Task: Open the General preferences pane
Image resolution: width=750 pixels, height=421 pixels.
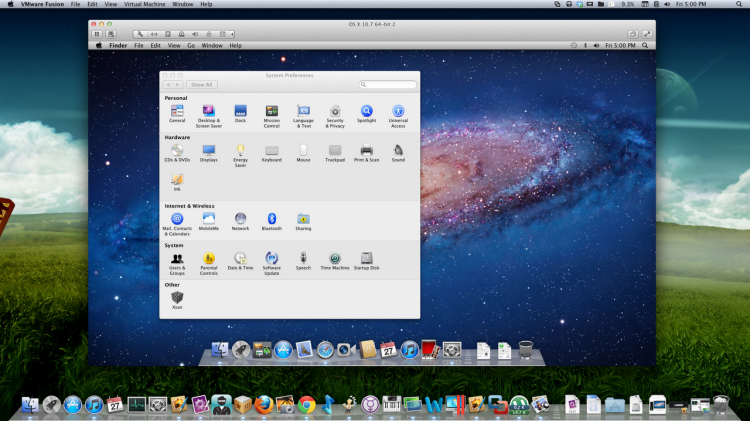Action: (x=177, y=111)
